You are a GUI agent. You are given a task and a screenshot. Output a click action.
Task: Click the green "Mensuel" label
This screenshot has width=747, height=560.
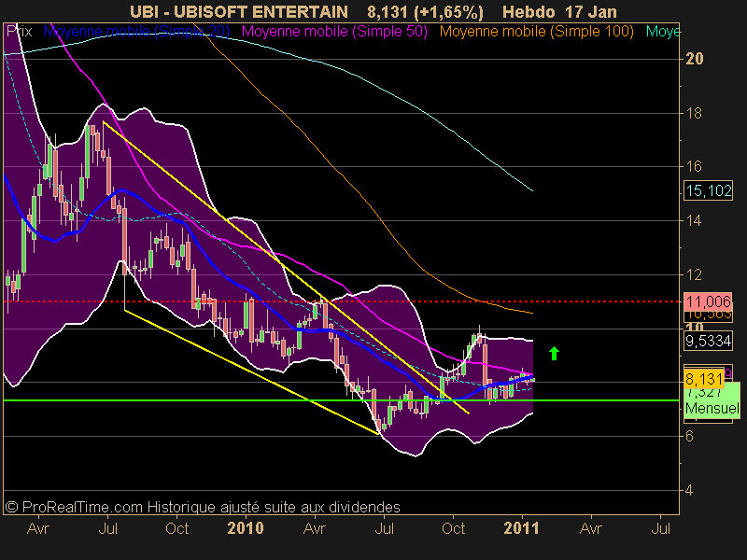pos(712,408)
